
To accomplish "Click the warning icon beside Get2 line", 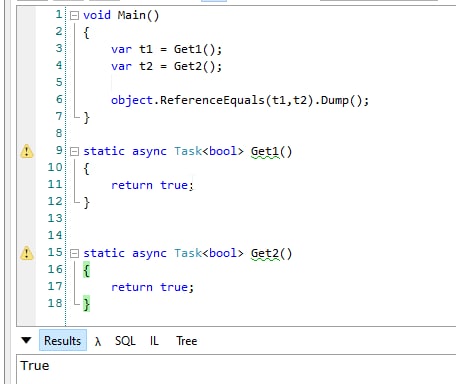I will pyautogui.click(x=27, y=253).
